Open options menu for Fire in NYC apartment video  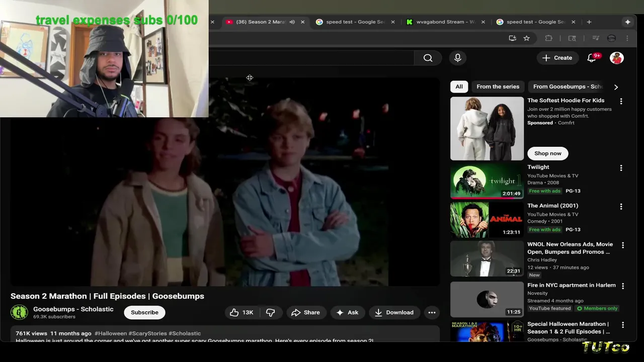[623, 286]
